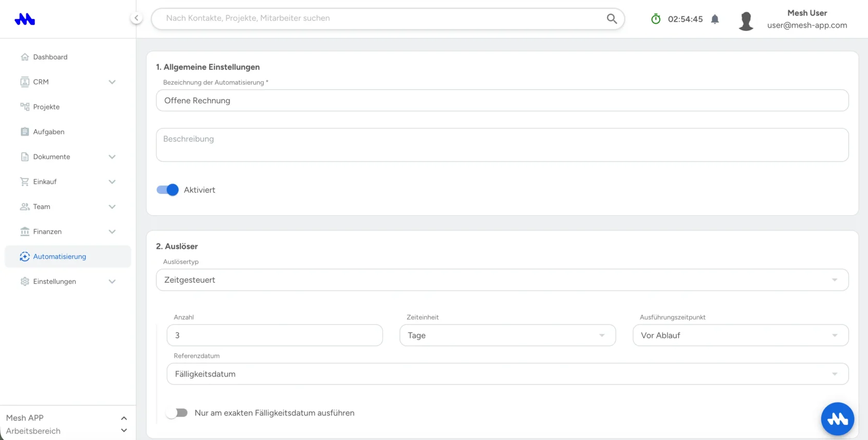Open the green timer stopwatch icon

click(x=656, y=19)
